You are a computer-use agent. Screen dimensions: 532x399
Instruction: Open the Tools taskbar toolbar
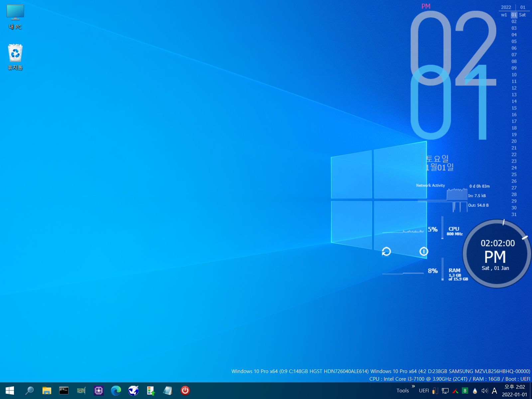[403, 391]
